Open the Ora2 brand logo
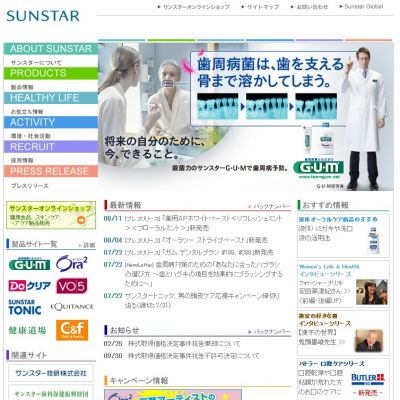 coord(72,263)
